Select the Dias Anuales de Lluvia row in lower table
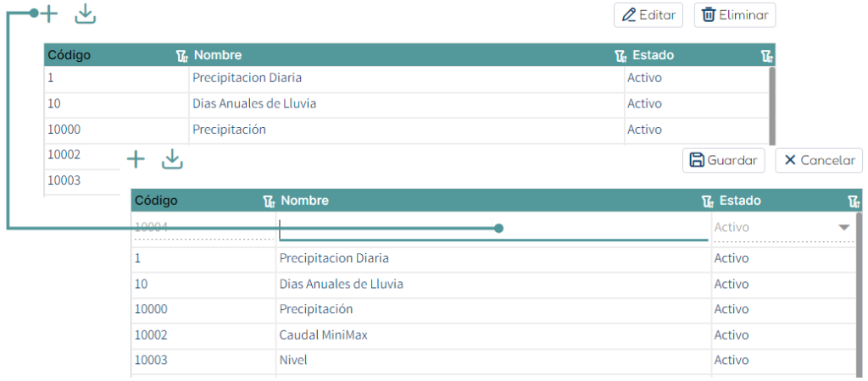 tap(494, 284)
